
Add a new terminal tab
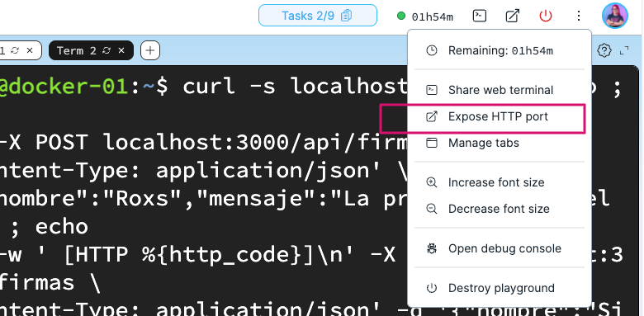(x=150, y=50)
